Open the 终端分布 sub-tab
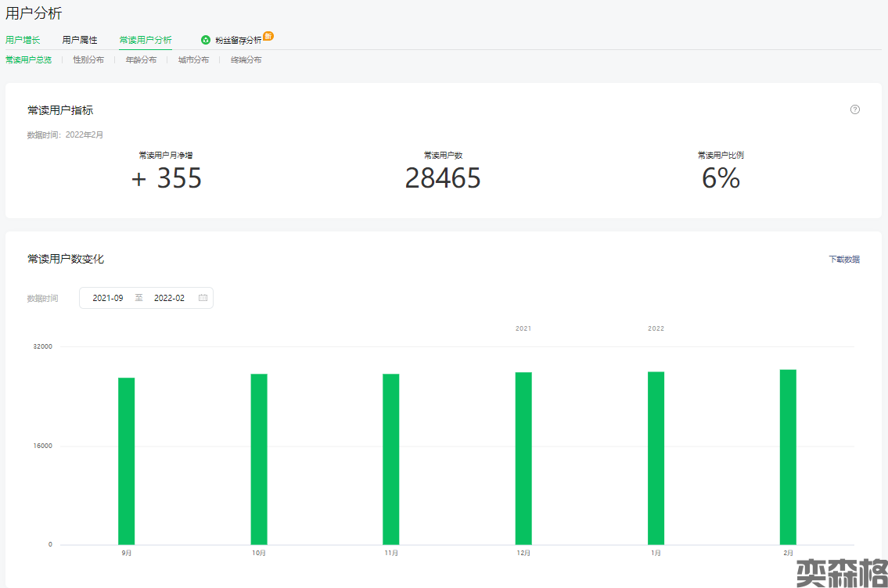The width and height of the screenshot is (888, 588). point(246,60)
